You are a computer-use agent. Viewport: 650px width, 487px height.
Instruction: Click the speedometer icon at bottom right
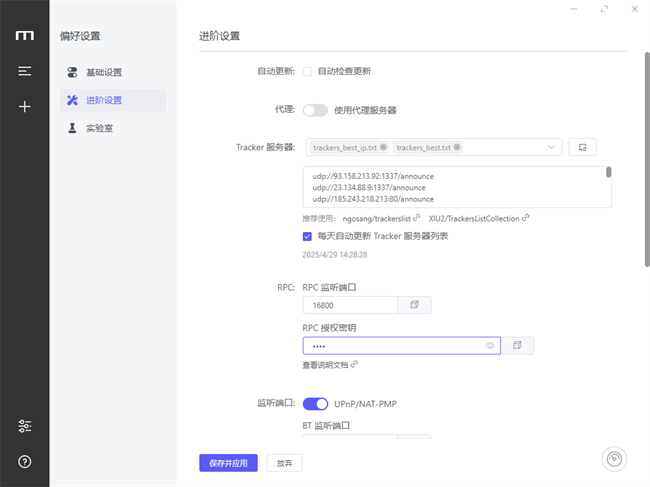click(x=616, y=459)
